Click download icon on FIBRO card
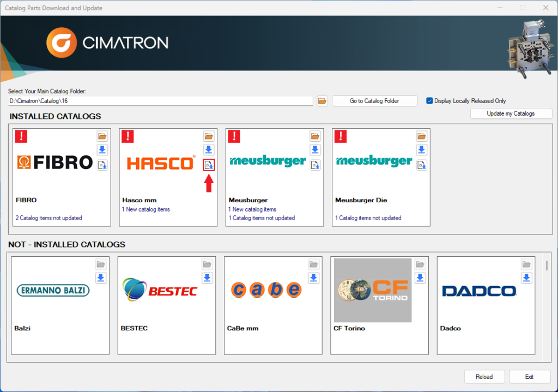The image size is (558, 392). 102,150
